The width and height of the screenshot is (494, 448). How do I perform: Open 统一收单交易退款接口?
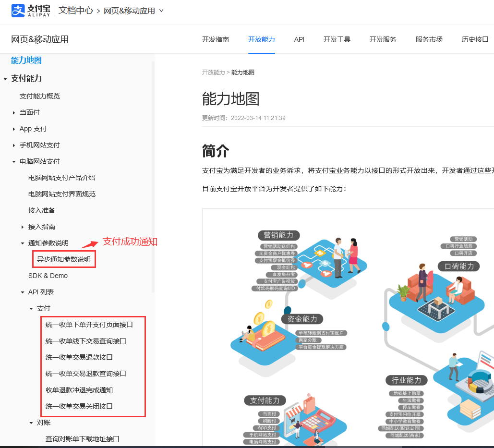coord(79,357)
